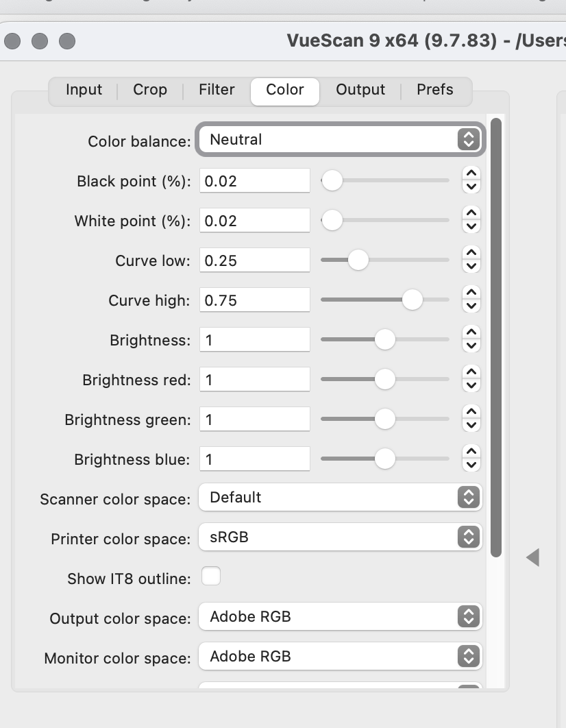Open the Printer color space dropdown

[x=341, y=537]
